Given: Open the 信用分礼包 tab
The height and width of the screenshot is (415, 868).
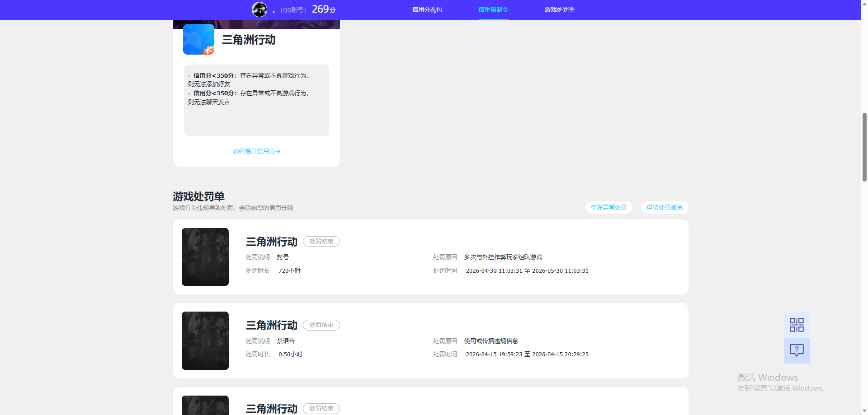Looking at the screenshot, I should (x=427, y=9).
